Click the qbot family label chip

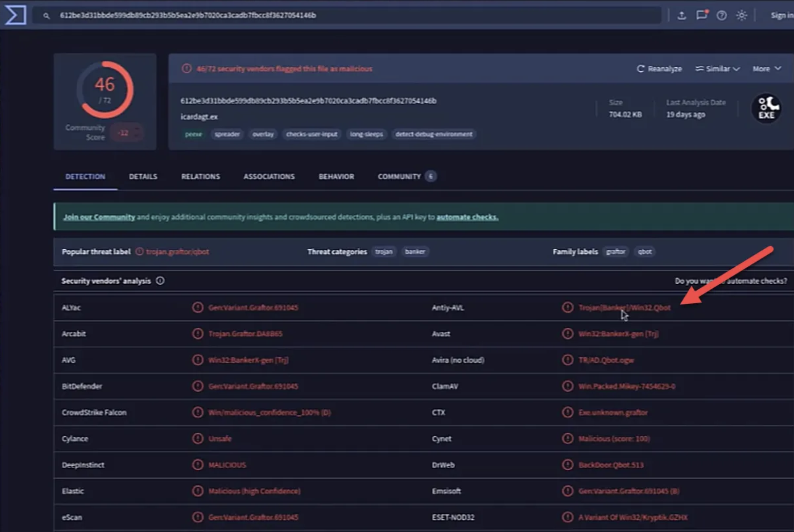tap(645, 252)
